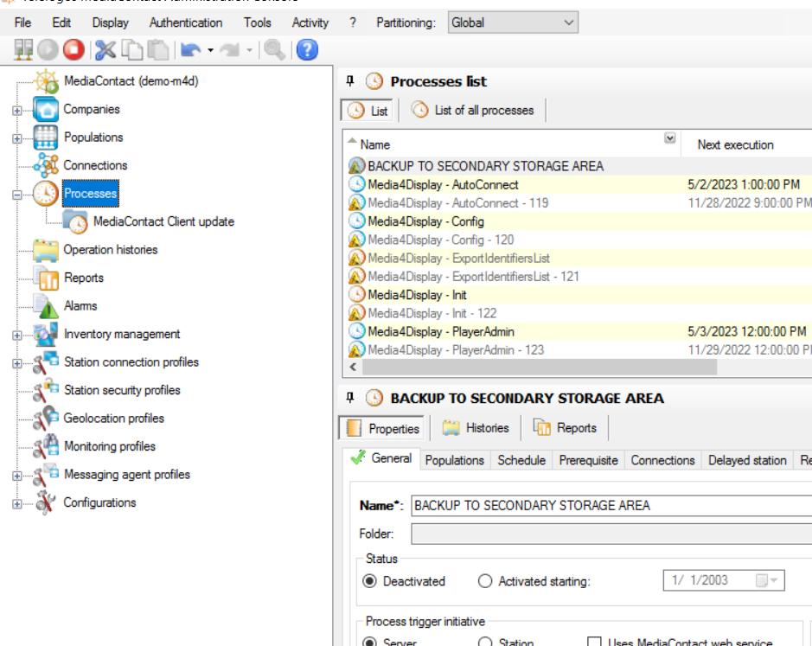
Task: Click the Redo arrow toolbar icon
Action: pos(229,50)
